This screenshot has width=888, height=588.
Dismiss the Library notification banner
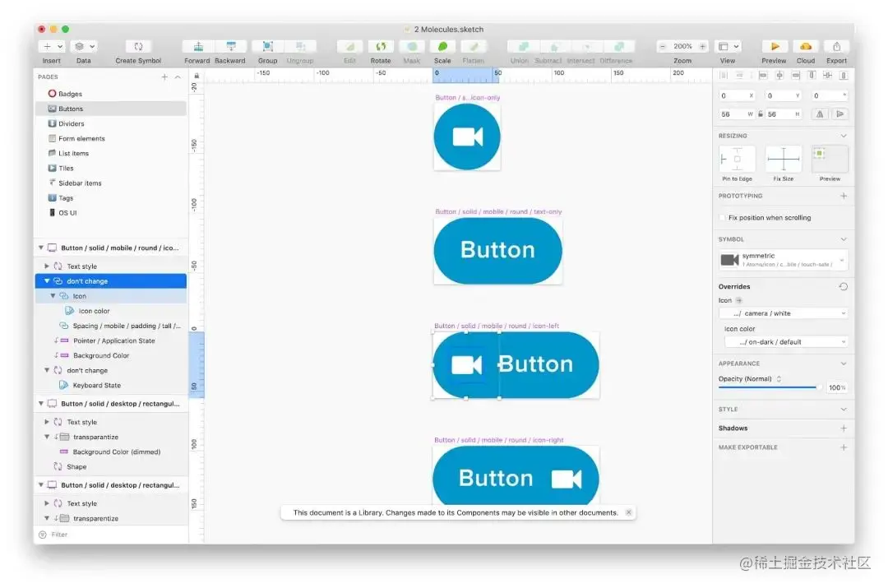click(629, 512)
